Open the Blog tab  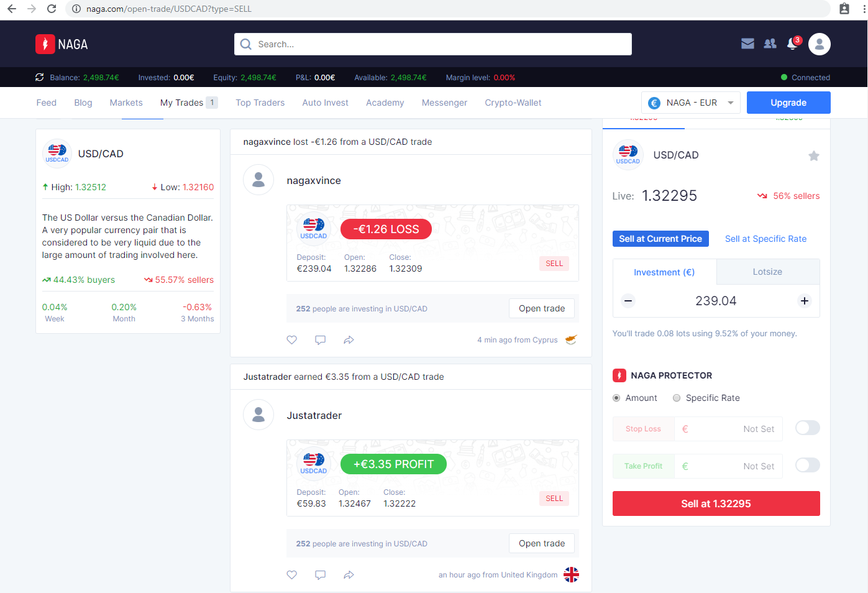[x=83, y=103]
